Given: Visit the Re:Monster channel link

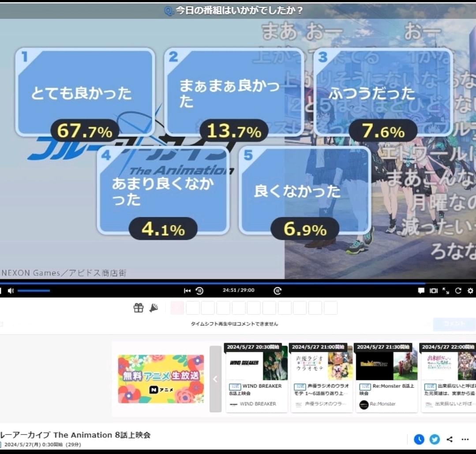Looking at the screenshot, I should pyautogui.click(x=382, y=404).
